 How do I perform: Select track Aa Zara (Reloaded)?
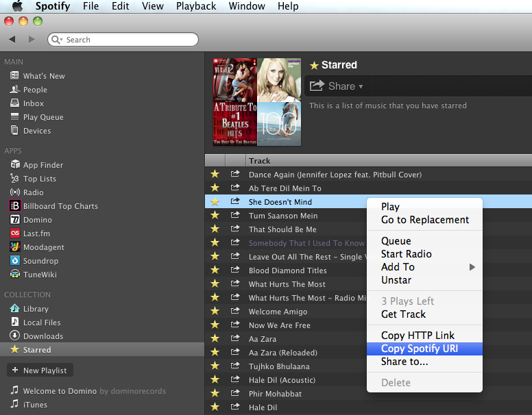pyautogui.click(x=282, y=353)
